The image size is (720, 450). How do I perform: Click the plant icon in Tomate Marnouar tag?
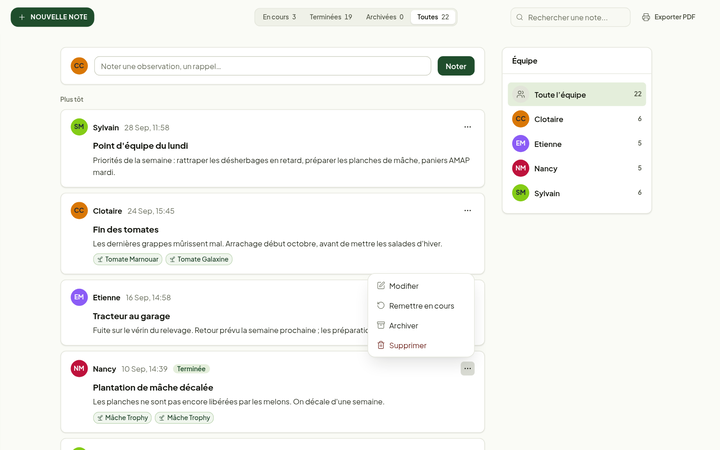tap(100, 259)
